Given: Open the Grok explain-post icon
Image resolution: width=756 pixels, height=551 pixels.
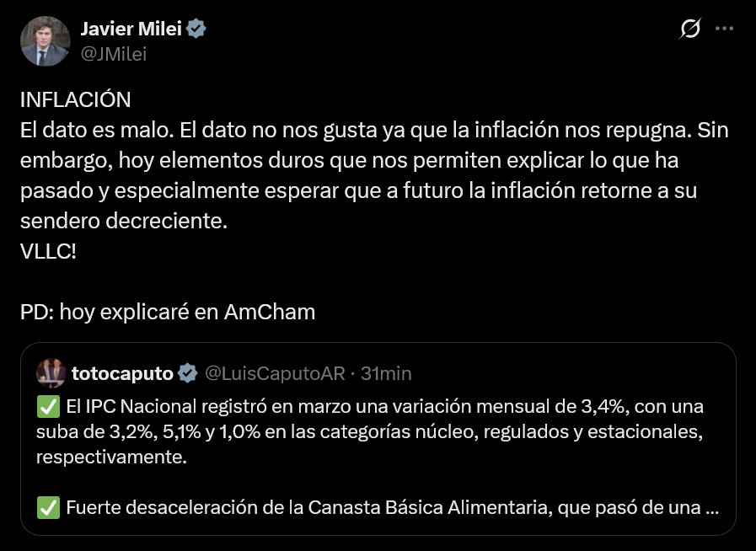Looking at the screenshot, I should coord(689,29).
